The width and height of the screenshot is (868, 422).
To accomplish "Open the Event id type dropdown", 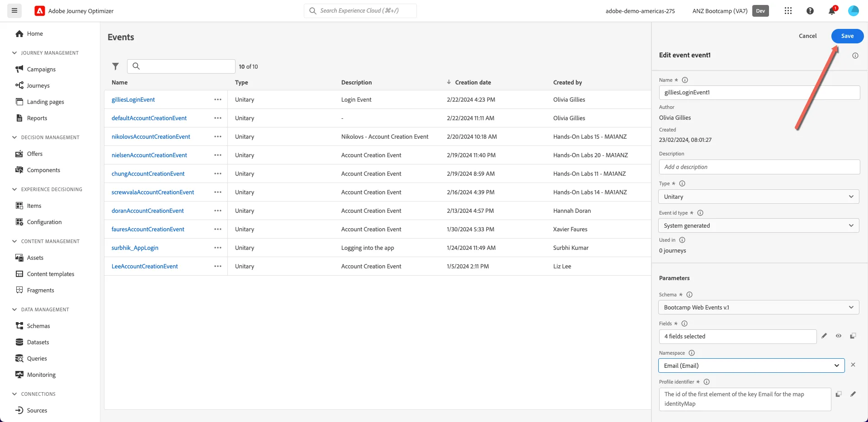I will click(x=759, y=225).
